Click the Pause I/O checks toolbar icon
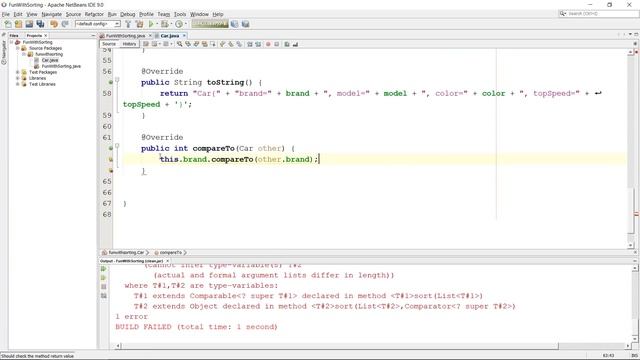 (245, 24)
